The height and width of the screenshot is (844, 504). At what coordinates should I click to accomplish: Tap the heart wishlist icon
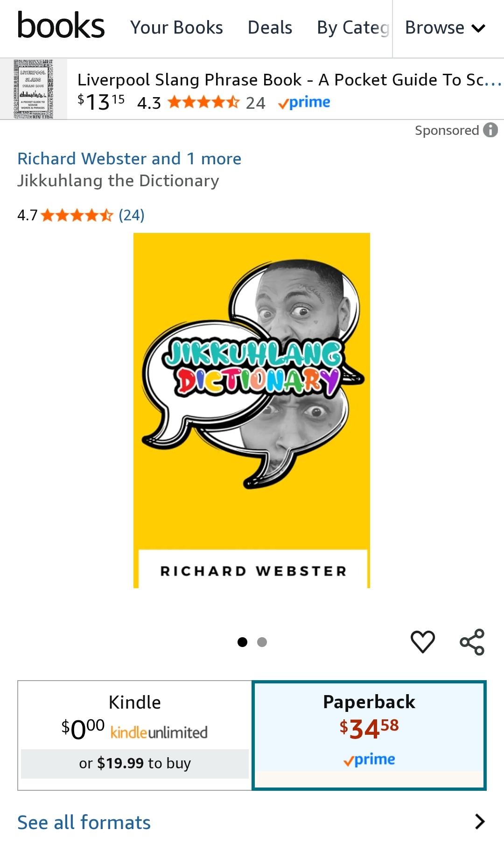click(x=423, y=641)
